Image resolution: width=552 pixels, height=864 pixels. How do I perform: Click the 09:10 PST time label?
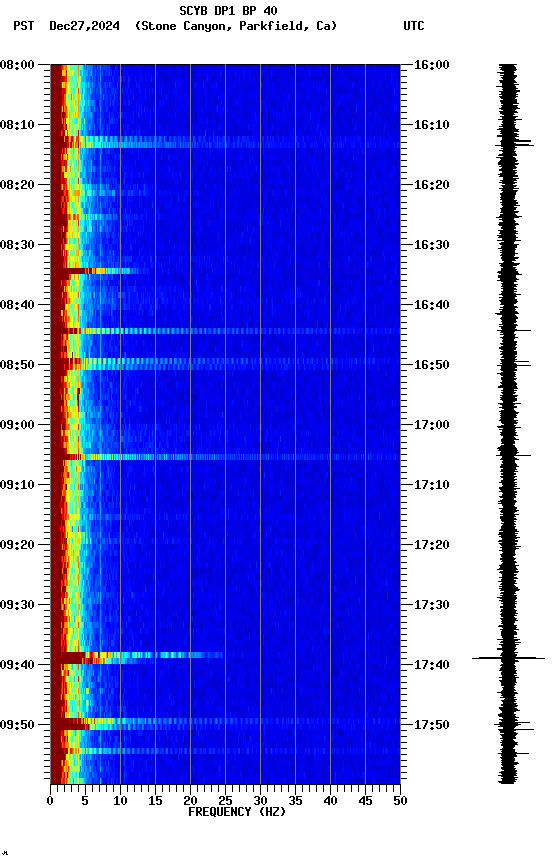point(17,485)
